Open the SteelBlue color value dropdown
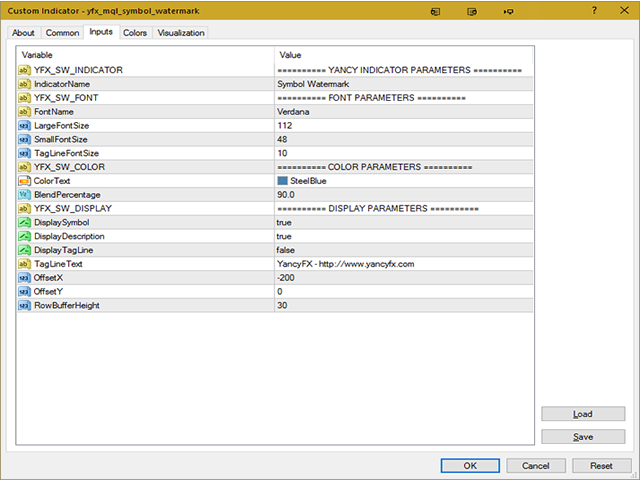Screen dimensions: 640x480 [404, 181]
